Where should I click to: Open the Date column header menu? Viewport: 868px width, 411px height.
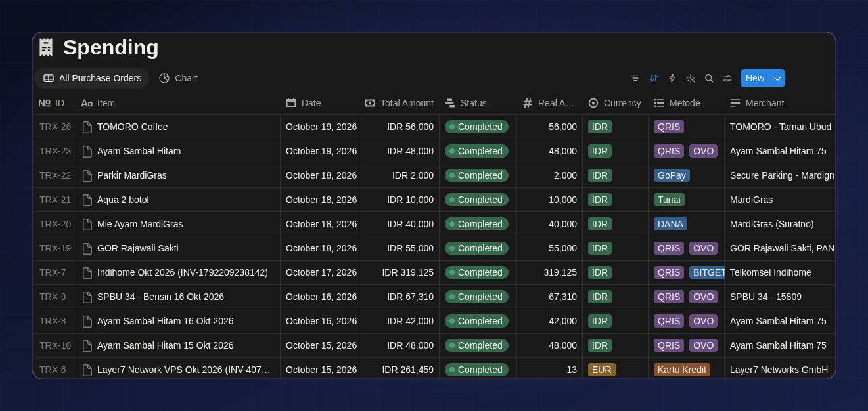click(319, 103)
